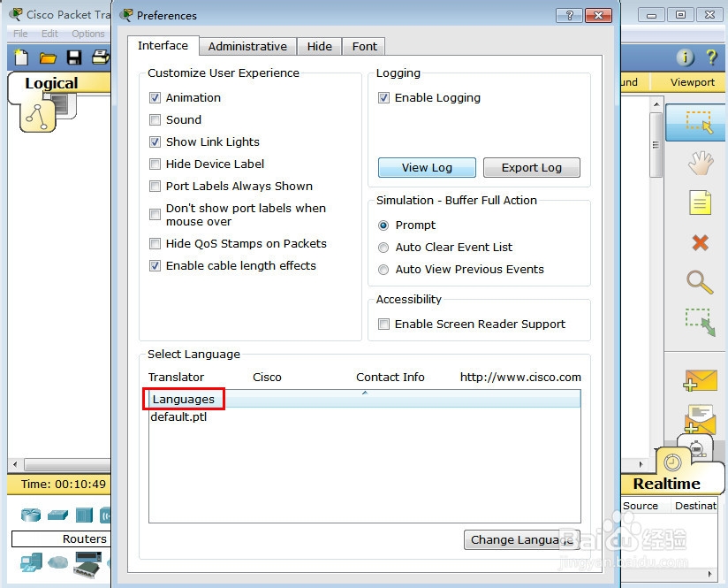
Task: Select the End Devices category icon
Action: [31, 562]
